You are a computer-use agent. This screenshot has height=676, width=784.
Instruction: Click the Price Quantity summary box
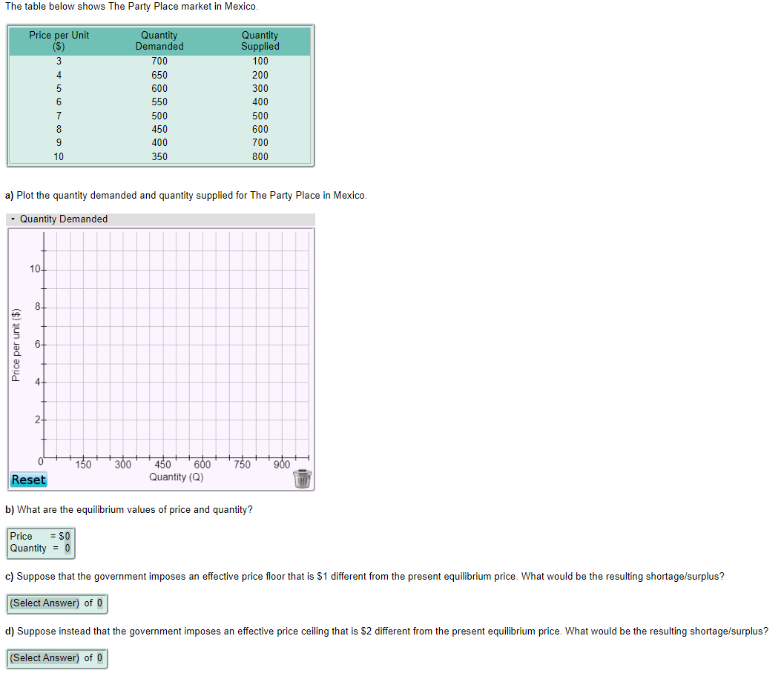pos(41,543)
